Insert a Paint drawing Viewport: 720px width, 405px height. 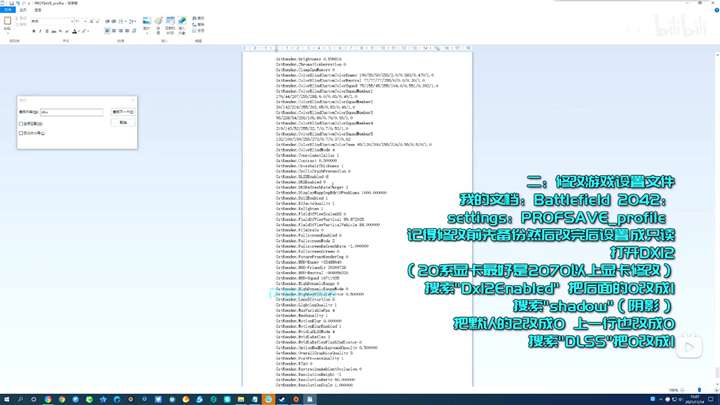158,25
